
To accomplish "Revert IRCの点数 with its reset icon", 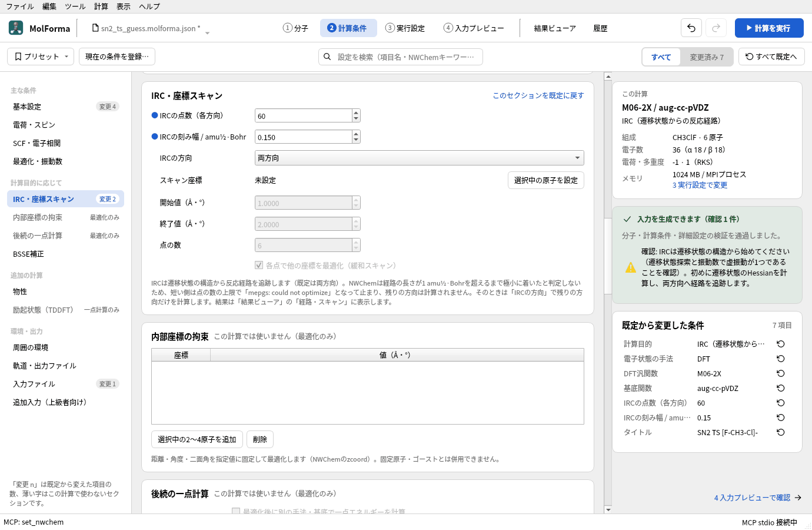I will [780, 403].
